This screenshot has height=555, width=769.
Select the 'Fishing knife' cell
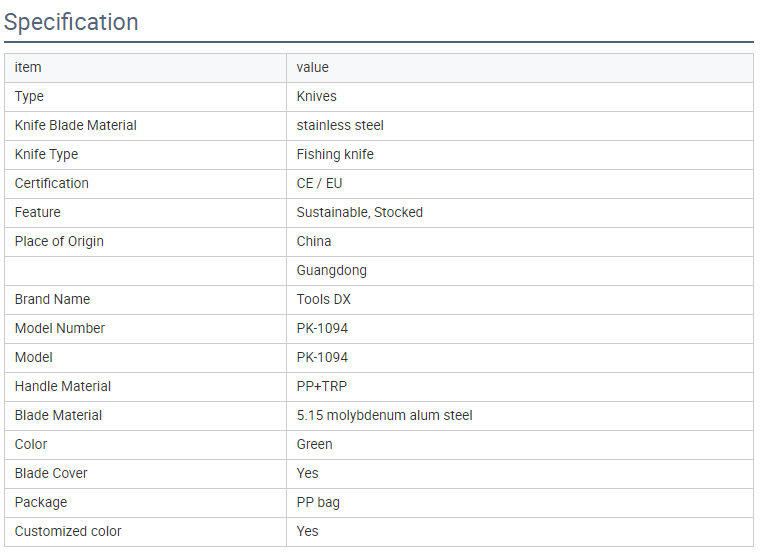click(520, 154)
